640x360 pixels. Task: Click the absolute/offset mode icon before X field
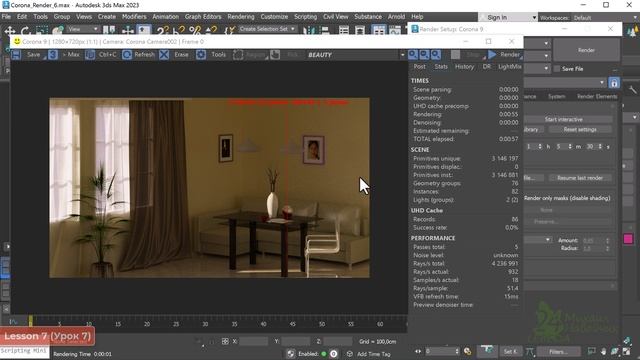click(225, 341)
